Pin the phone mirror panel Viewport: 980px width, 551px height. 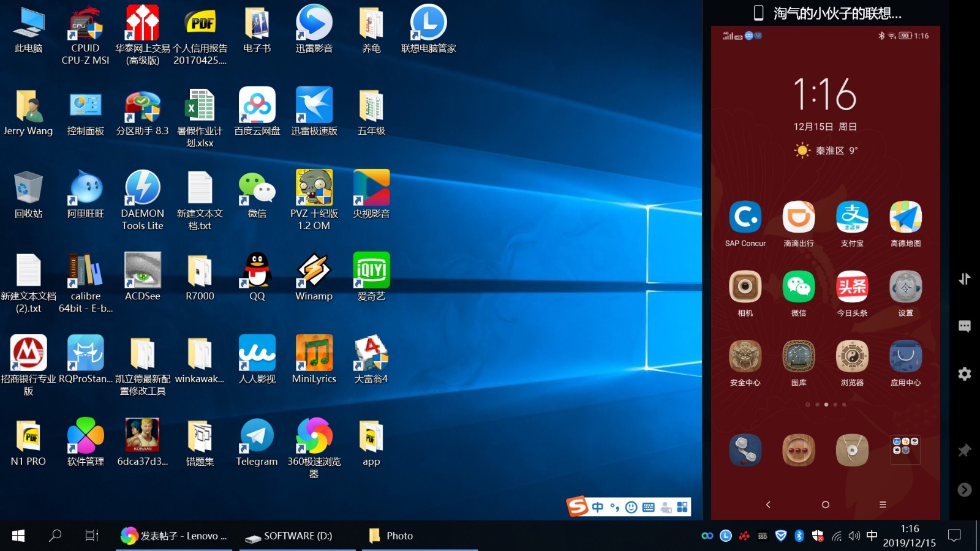click(x=965, y=451)
